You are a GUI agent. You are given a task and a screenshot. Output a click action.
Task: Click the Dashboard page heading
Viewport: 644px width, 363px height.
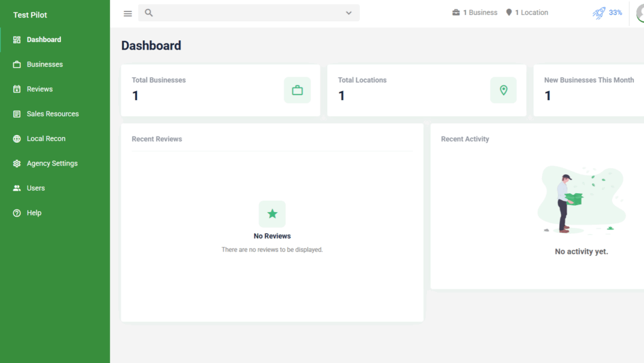pyautogui.click(x=151, y=45)
